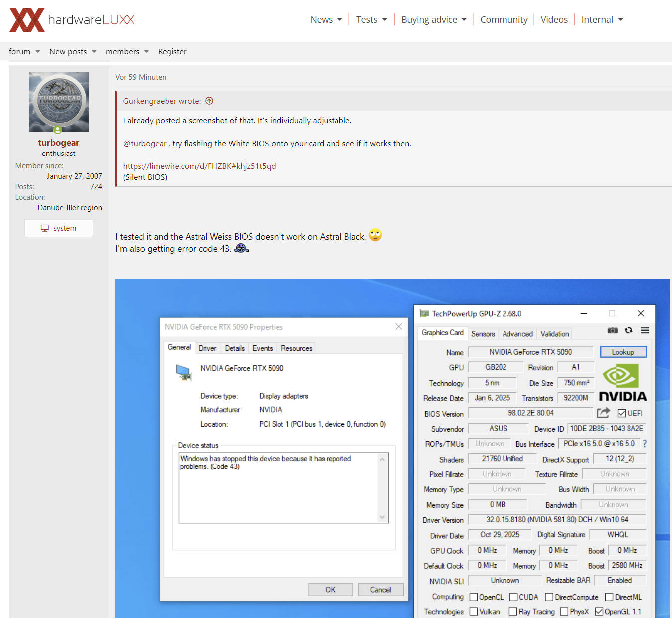Image resolution: width=672 pixels, height=618 pixels.
Task: Toggle the UEFI checkbox
Action: tap(621, 413)
